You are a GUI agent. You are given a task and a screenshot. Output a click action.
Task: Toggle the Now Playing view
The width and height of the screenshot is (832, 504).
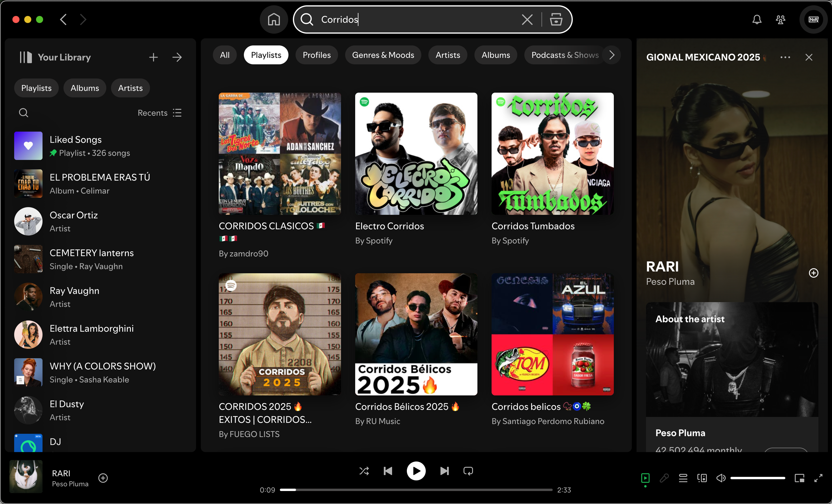coord(645,478)
